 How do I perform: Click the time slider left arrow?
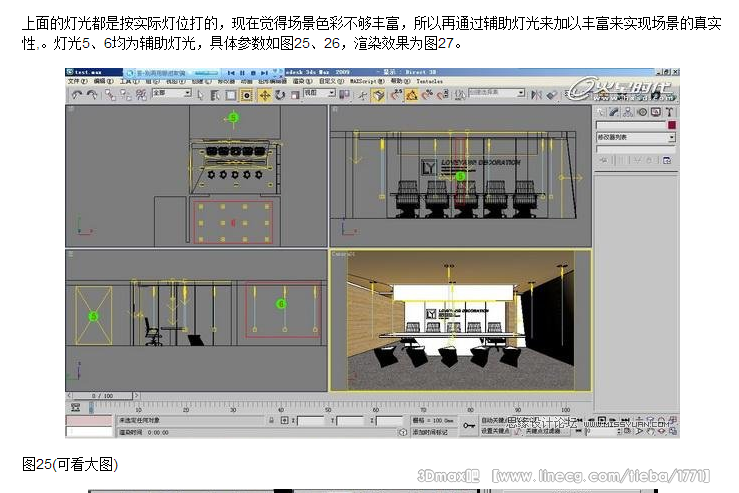point(69,396)
